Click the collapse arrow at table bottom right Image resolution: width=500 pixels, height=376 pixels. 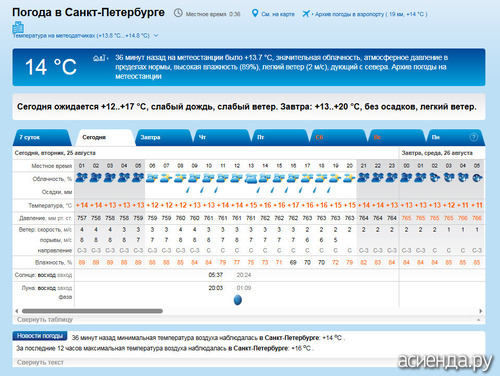click(478, 320)
